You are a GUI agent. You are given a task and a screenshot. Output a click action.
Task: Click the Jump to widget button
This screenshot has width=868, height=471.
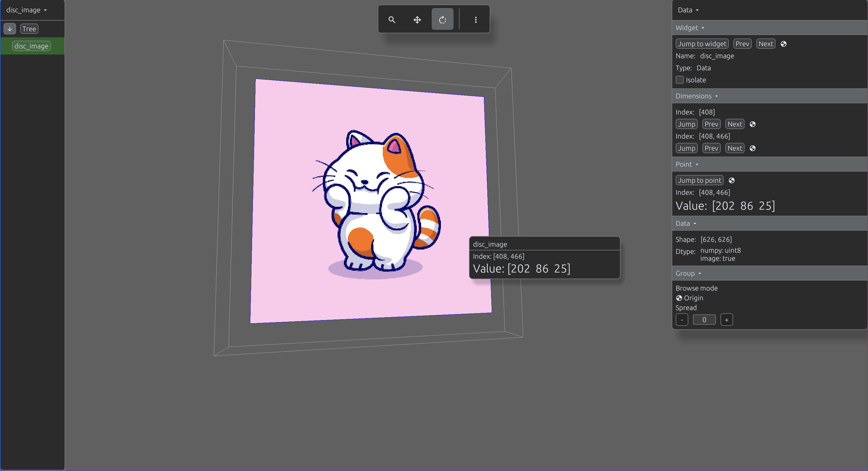tap(702, 44)
